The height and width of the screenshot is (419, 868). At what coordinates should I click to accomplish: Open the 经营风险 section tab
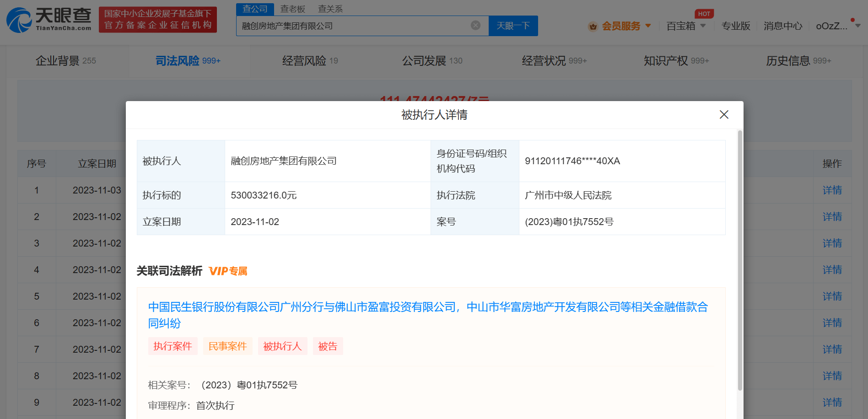point(310,61)
